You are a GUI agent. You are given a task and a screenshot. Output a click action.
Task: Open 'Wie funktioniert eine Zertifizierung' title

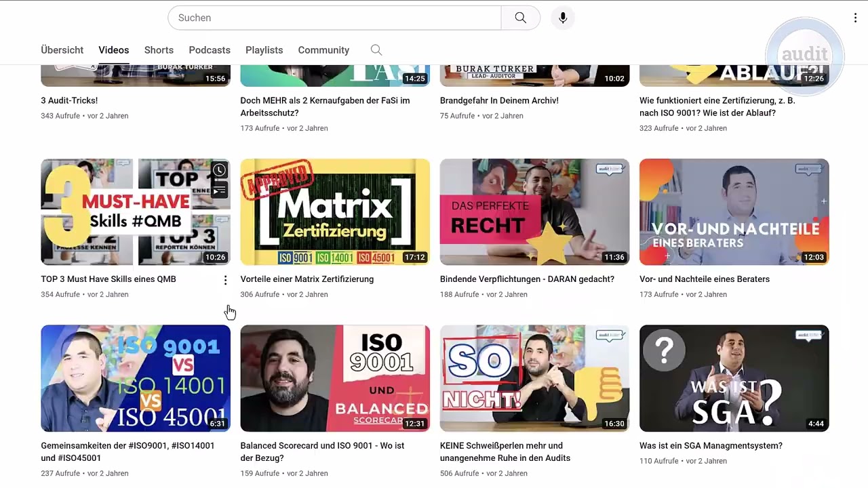[717, 107]
